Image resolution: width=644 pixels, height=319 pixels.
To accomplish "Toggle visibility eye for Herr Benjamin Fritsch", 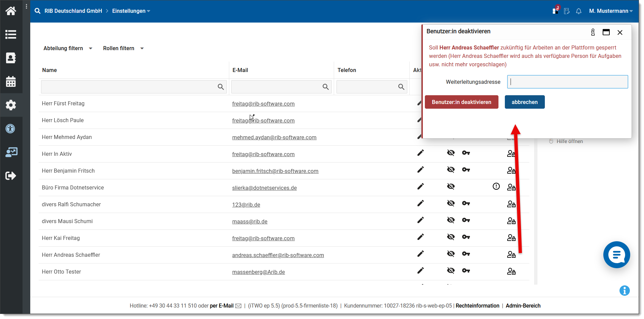I will [450, 170].
